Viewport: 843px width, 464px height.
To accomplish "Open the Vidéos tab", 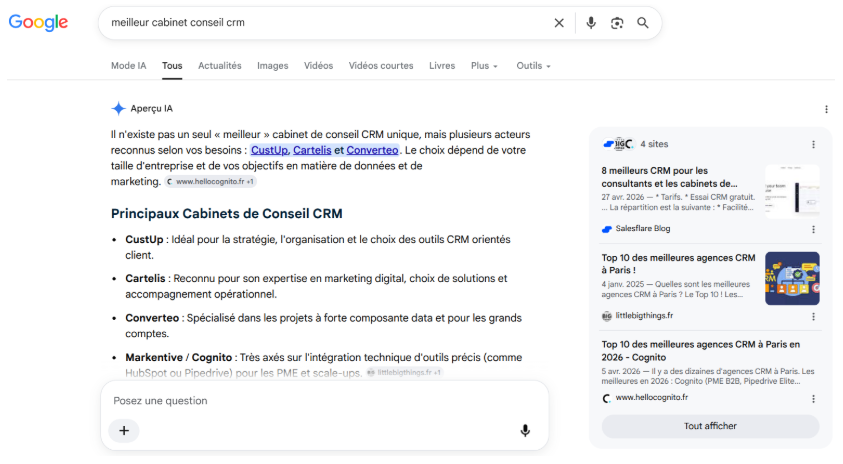I will tap(318, 66).
